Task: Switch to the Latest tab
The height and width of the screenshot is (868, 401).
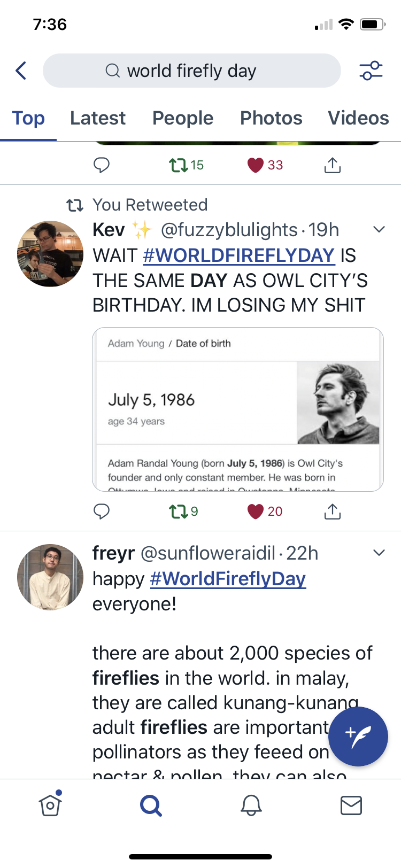Action: click(98, 118)
